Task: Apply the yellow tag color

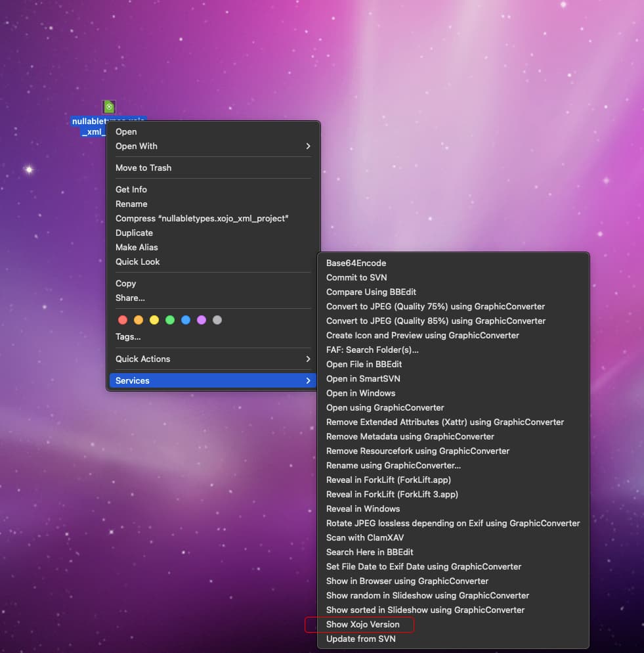Action: coord(154,320)
